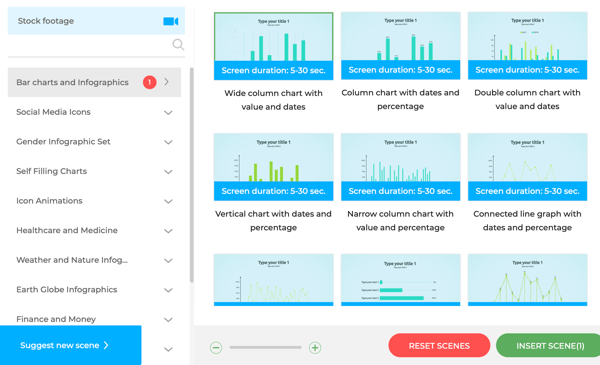Expand the Finance and Money chevron
The height and width of the screenshot is (365, 600).
tap(168, 320)
